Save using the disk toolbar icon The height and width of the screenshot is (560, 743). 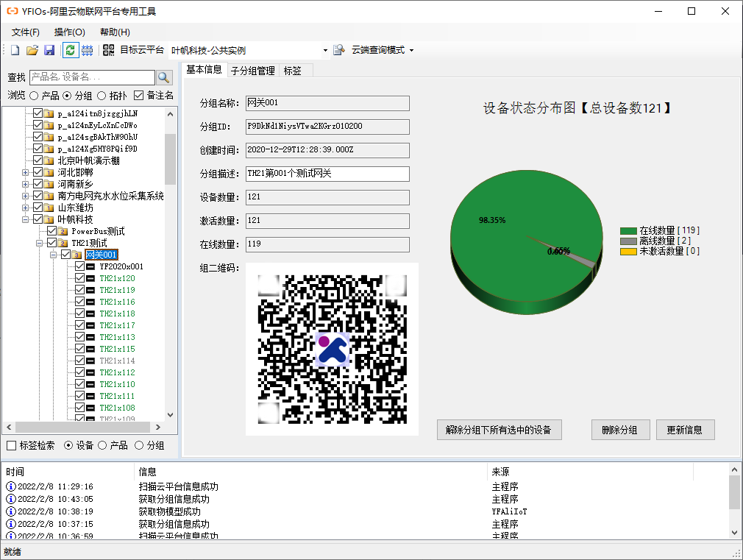(x=49, y=50)
